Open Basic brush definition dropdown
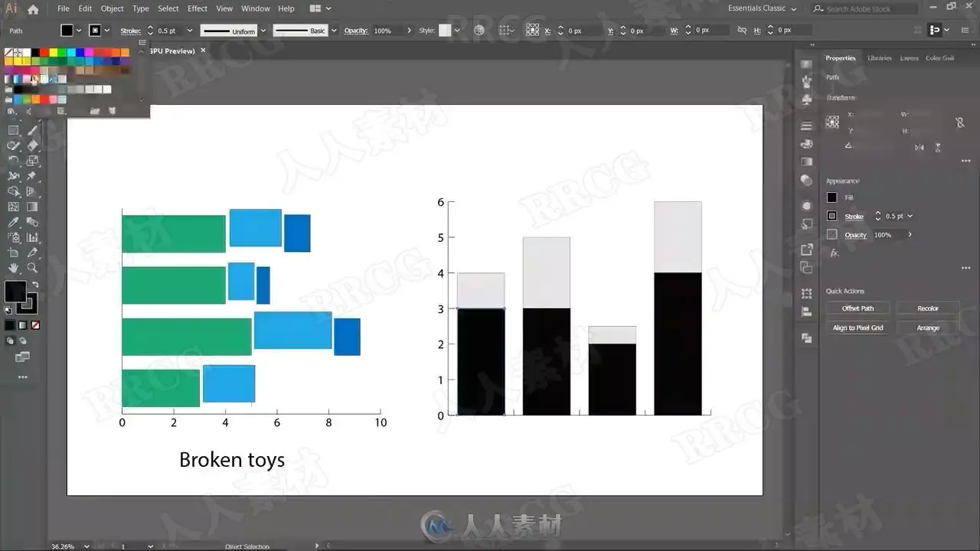 click(334, 31)
